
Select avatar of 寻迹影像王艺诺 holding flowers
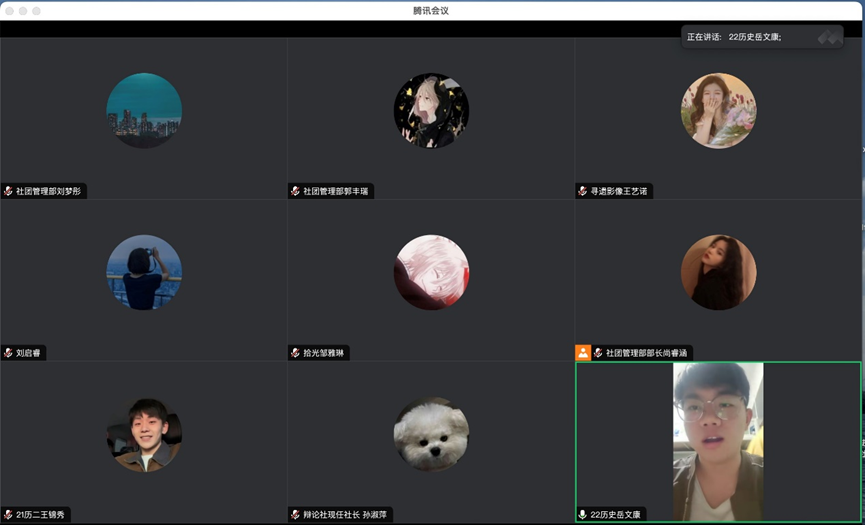[718, 110]
